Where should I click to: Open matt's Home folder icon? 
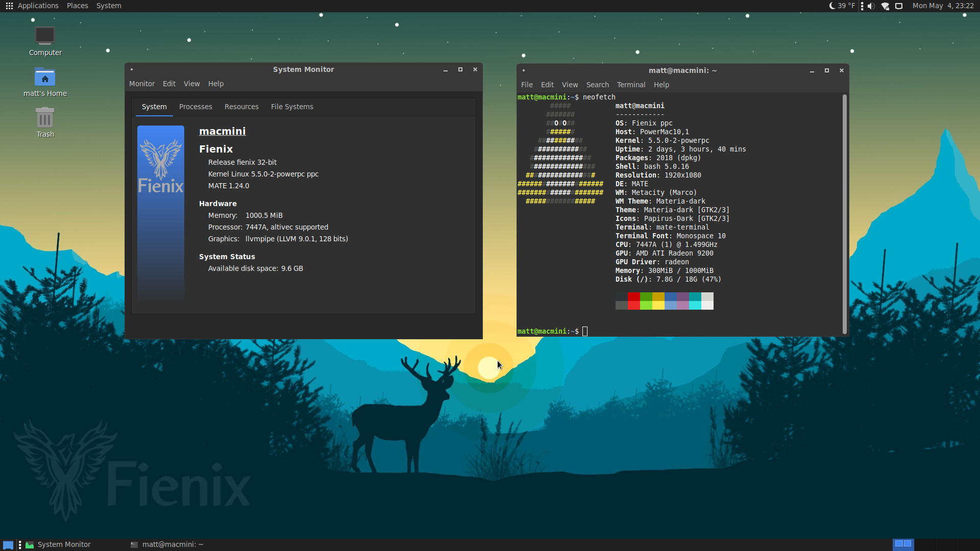[45, 78]
